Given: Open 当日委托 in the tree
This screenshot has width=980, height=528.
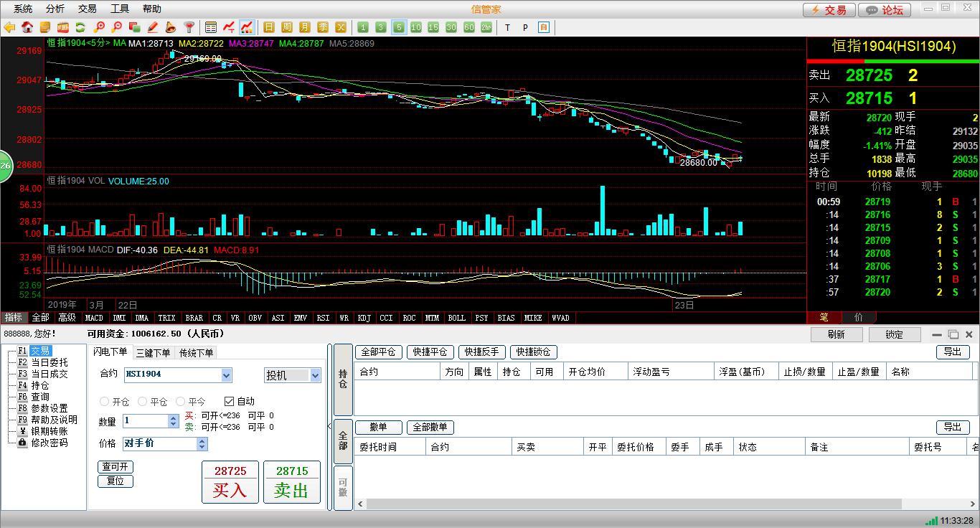Looking at the screenshot, I should tap(50, 362).
